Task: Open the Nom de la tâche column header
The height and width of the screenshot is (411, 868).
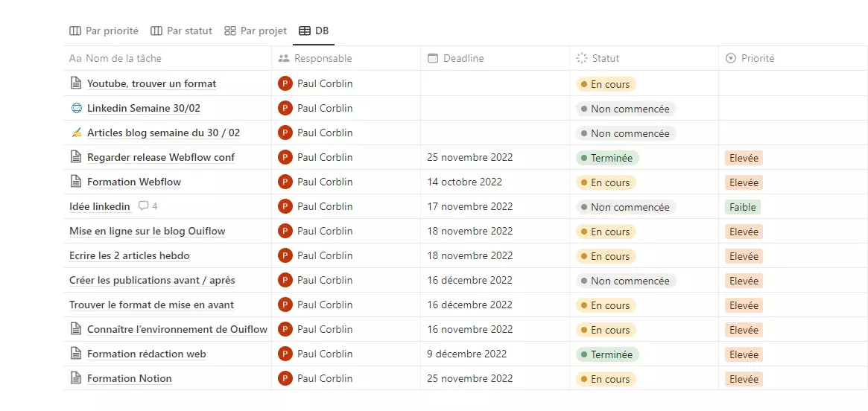Action: tap(167, 58)
